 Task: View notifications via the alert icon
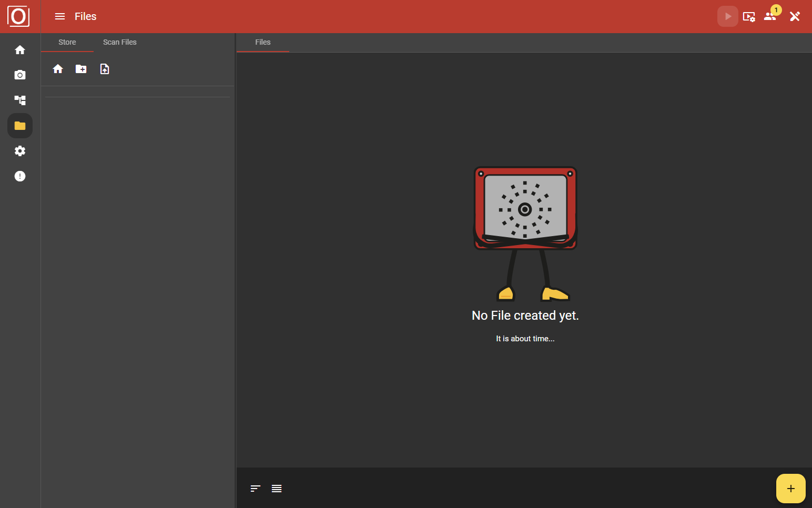pos(19,176)
